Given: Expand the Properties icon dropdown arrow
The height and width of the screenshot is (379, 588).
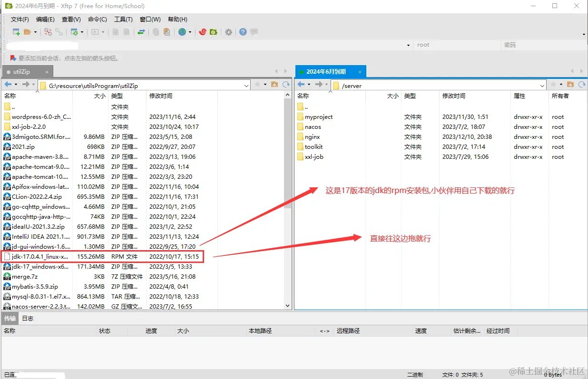Looking at the screenshot, I should click(x=82, y=32).
